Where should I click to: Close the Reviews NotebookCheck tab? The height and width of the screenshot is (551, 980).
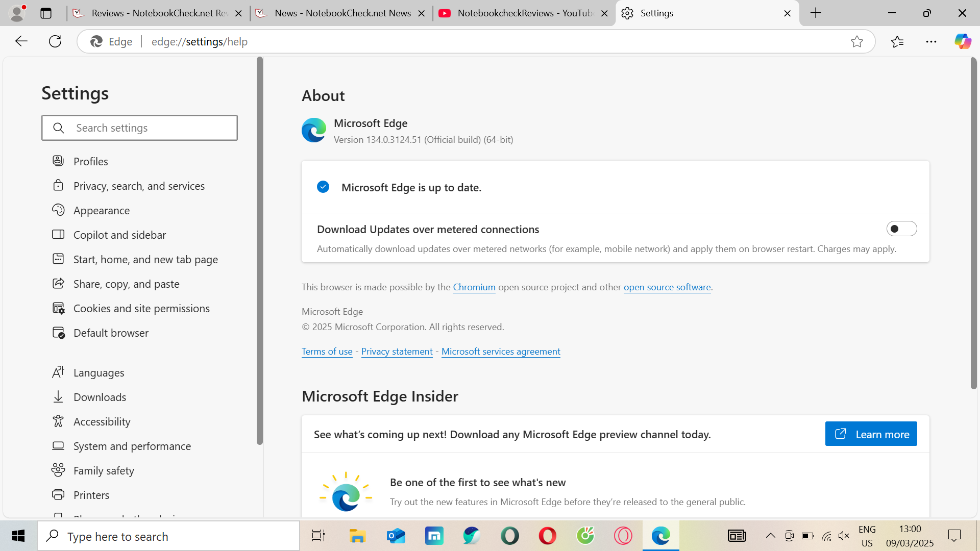238,13
